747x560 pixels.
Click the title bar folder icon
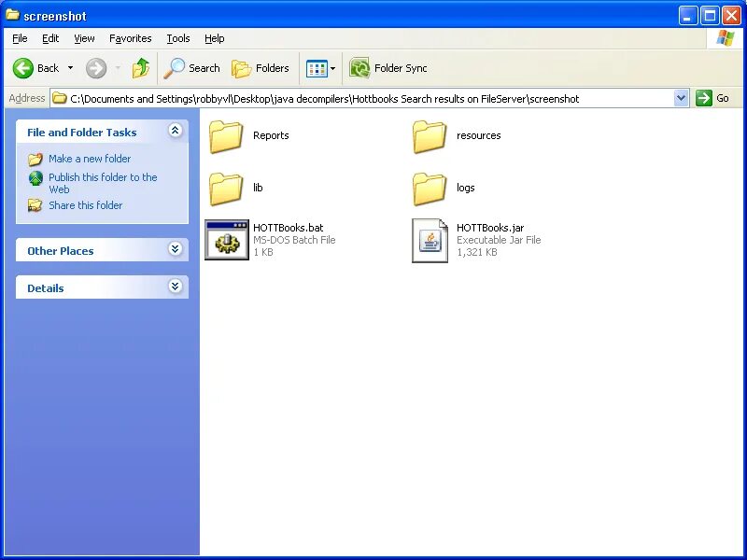[x=12, y=15]
